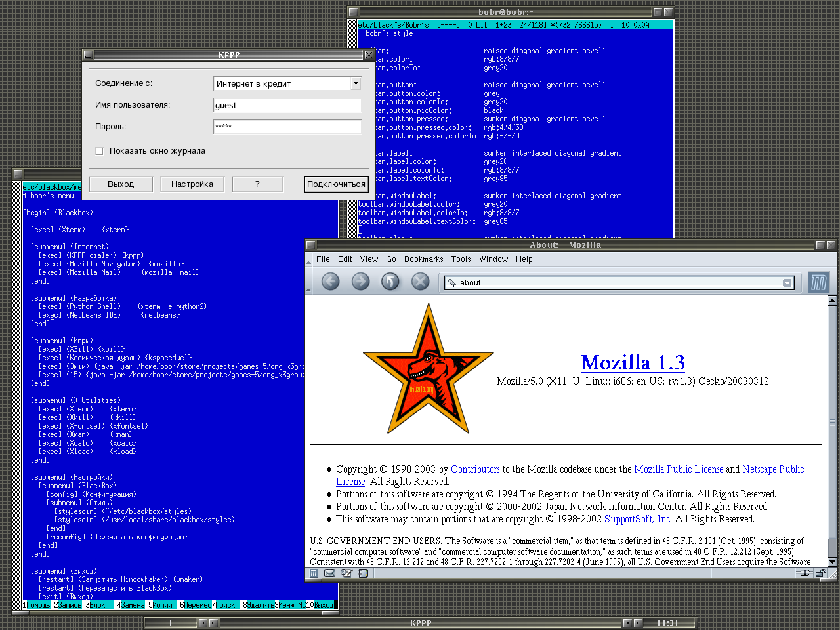840x630 pixels.
Task: Open the Window menu in Mozilla
Action: click(493, 259)
